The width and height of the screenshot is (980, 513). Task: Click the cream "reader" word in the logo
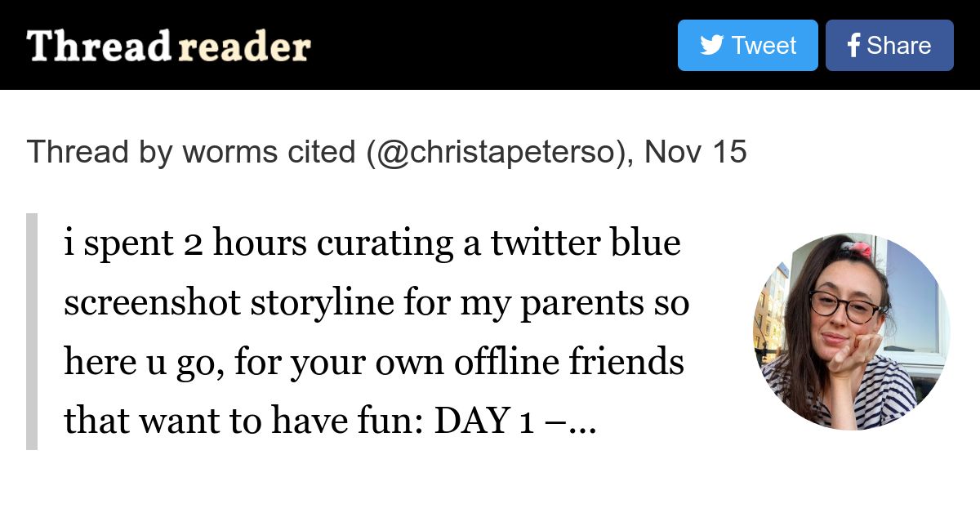click(x=244, y=47)
